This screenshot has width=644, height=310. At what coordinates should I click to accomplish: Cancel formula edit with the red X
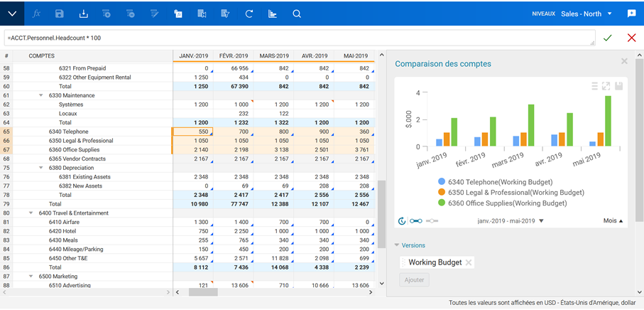[631, 38]
